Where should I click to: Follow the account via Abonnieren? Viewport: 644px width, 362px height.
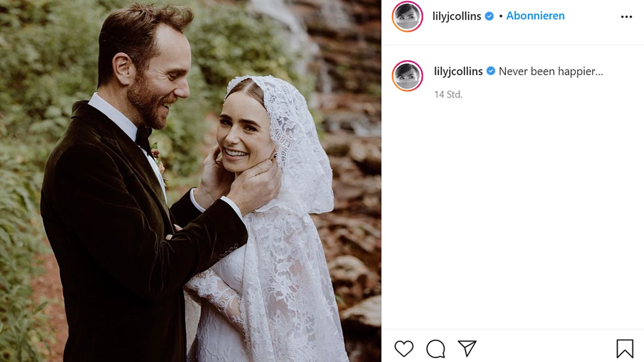(535, 16)
